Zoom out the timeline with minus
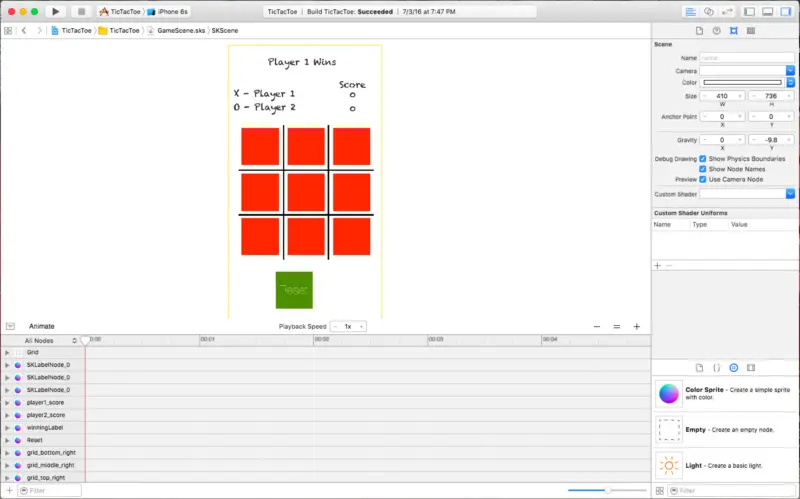Image resolution: width=800 pixels, height=499 pixels. coord(597,327)
